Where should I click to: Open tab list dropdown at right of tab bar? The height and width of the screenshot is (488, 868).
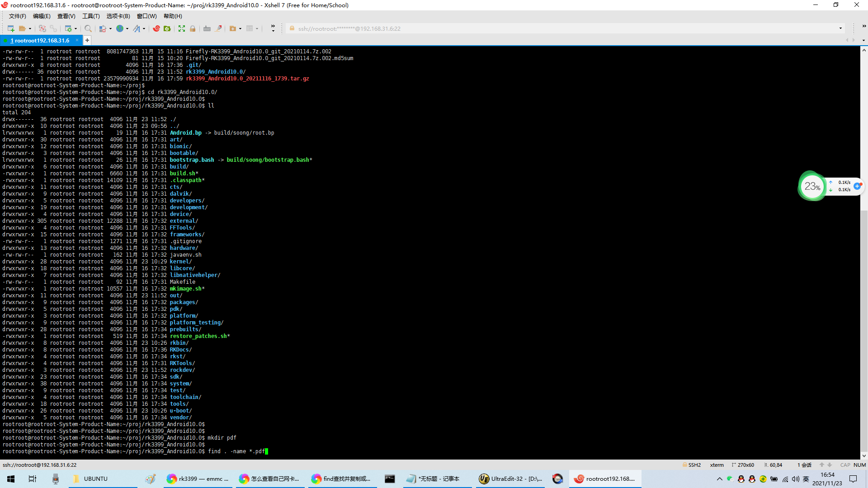click(863, 40)
